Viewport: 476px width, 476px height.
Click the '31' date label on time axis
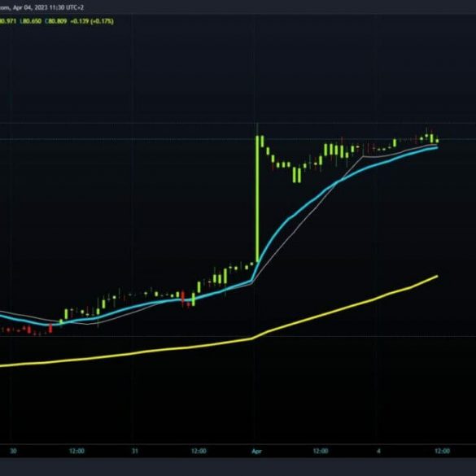pos(135,451)
